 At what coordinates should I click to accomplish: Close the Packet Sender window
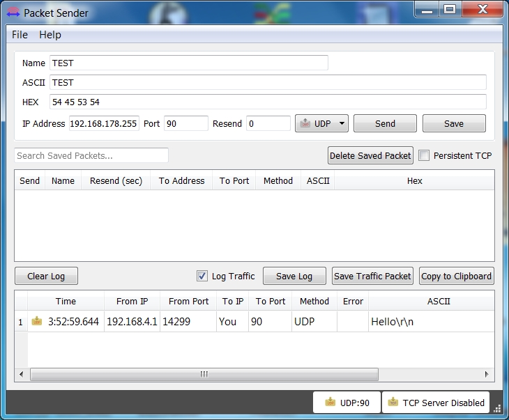click(483, 10)
